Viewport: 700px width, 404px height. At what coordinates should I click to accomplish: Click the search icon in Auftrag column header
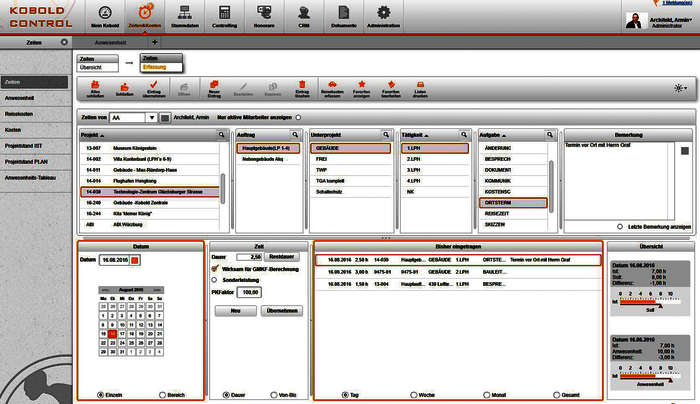coord(295,135)
